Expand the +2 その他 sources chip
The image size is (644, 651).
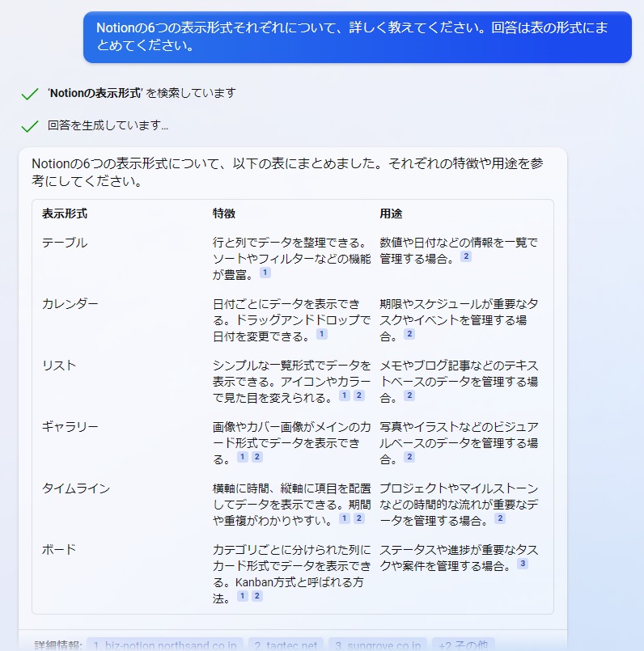click(464, 645)
